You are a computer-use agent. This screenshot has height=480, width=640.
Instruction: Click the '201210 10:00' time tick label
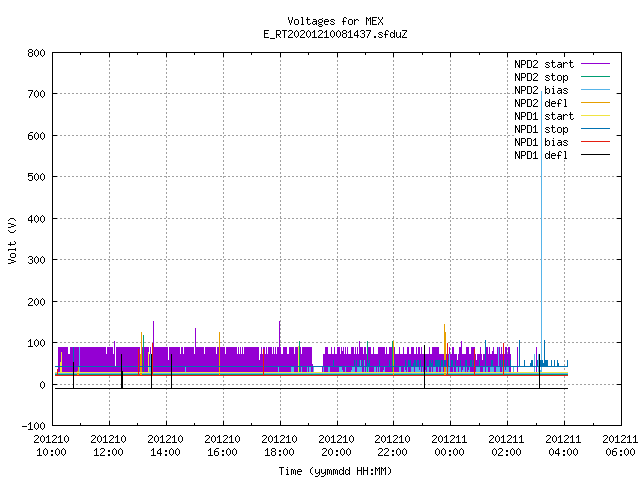[51, 446]
